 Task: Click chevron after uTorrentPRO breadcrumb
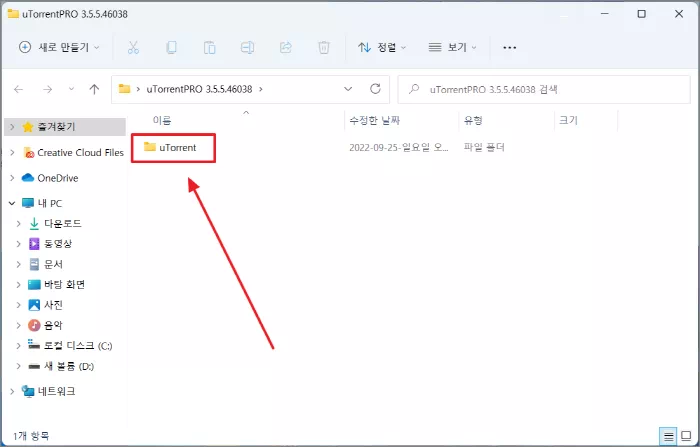click(261, 89)
